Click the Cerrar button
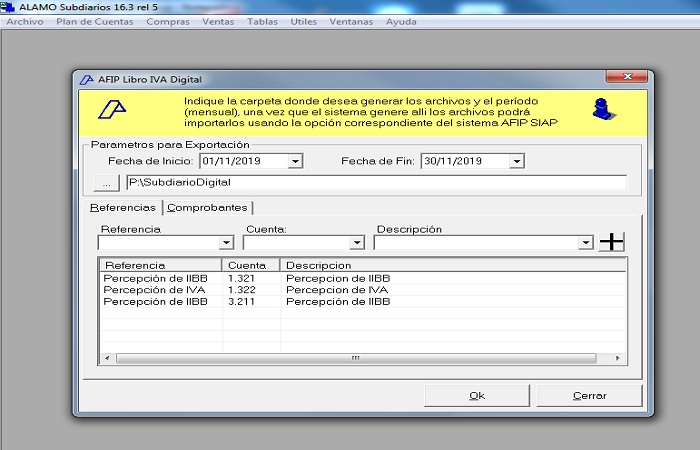This screenshot has width=700, height=450. [589, 396]
